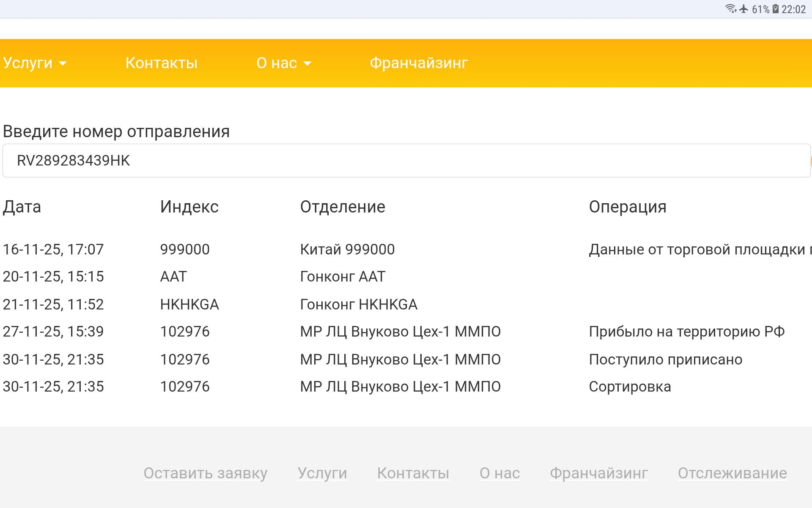The height and width of the screenshot is (508, 812).
Task: Expand the Услуги dropdown arrow
Action: pos(63,63)
